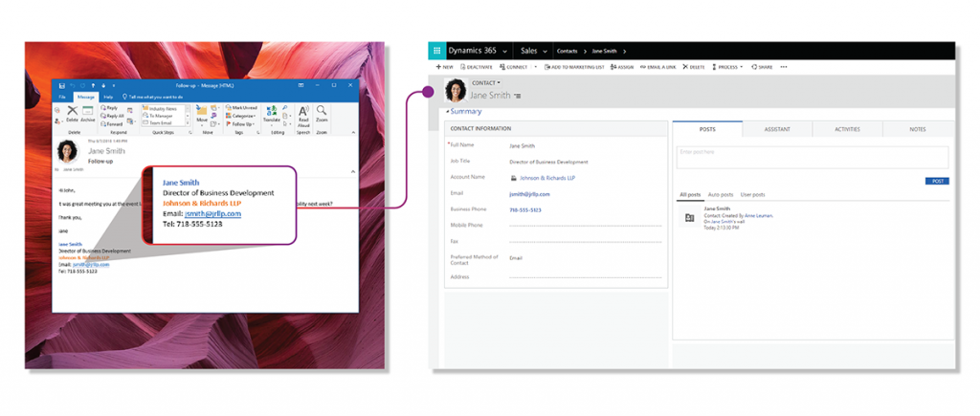980x416 pixels.
Task: Click Delete in the Dynamics command bar
Action: coord(694,67)
